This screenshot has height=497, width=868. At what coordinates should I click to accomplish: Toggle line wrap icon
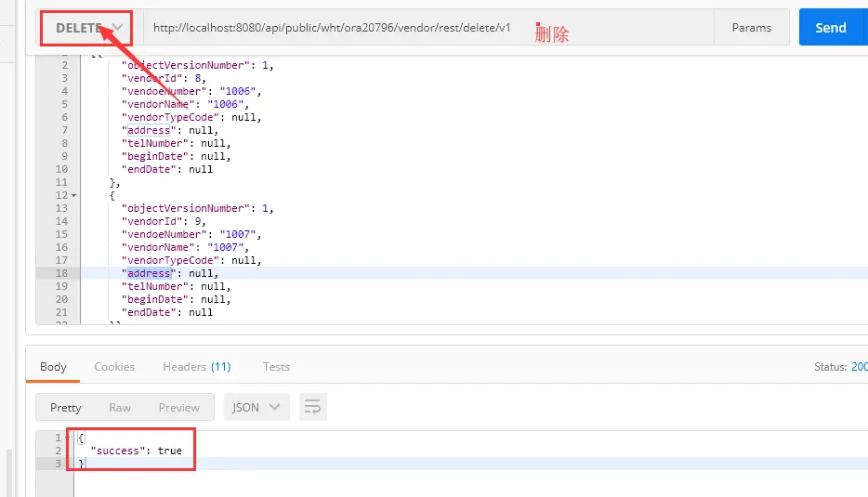[x=313, y=407]
